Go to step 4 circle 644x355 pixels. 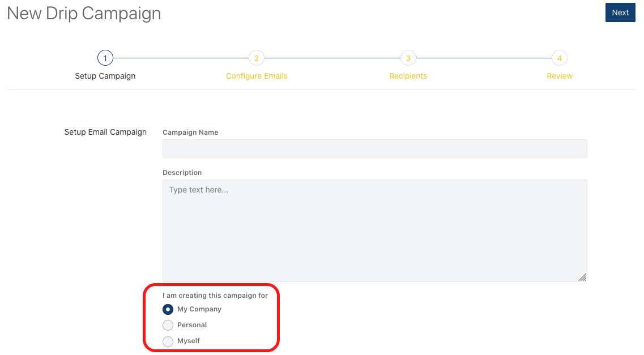[x=560, y=58]
